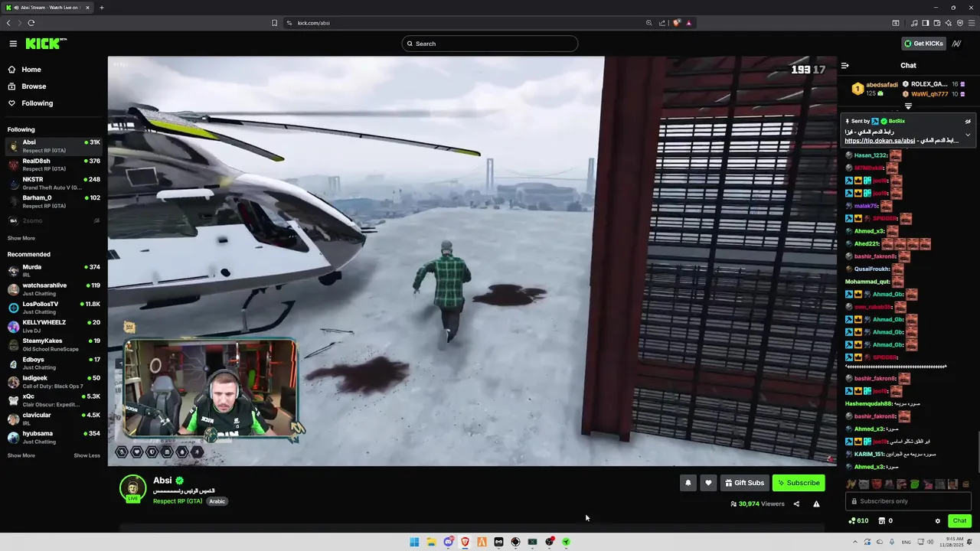The image size is (980, 551).
Task: Open the Kick hamburger sidebar menu
Action: 13,44
